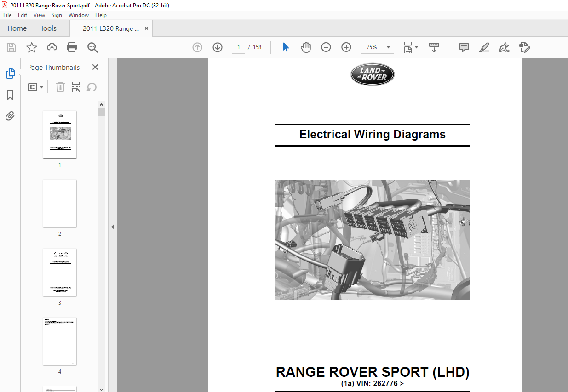
Task: Click the print pages icon in thumbnails panel
Action: [76, 87]
